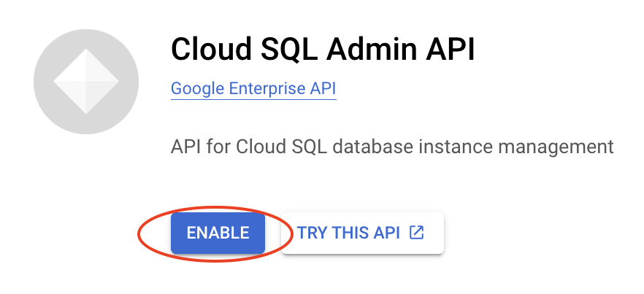
Task: Enable the Cloud SQL Admin API
Action: click(x=218, y=233)
